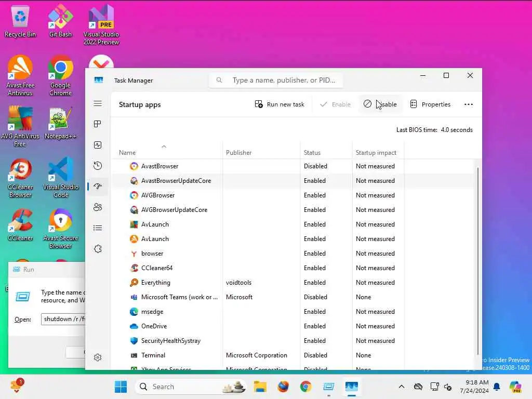Screen dimensions: 532x399
Task: Open Visual Studio Code desktop shortcut
Action: point(60,178)
